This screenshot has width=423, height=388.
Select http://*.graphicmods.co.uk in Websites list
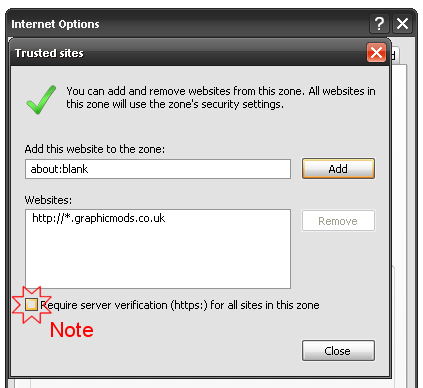(99, 218)
